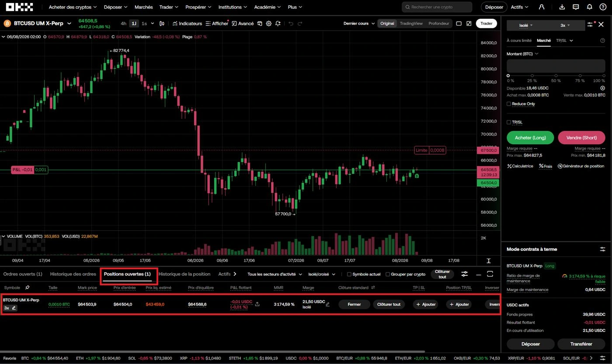Expand more timeframes chevron
This screenshot has height=364, width=612.
click(152, 24)
